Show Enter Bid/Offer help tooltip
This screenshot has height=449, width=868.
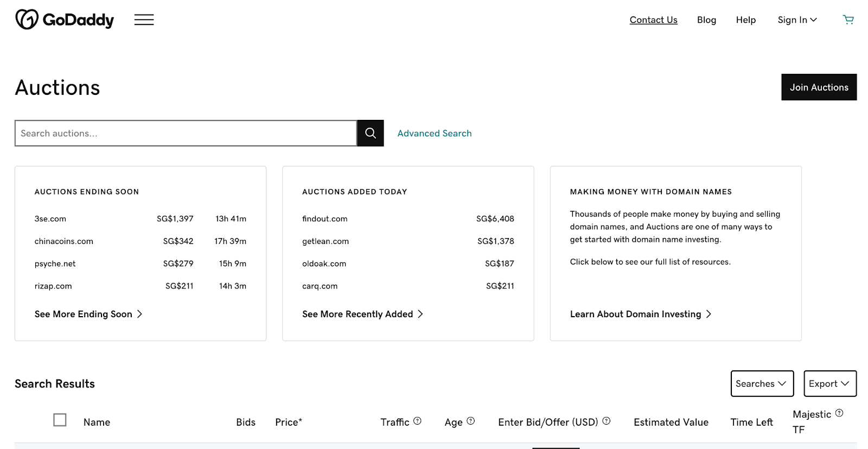tap(607, 421)
